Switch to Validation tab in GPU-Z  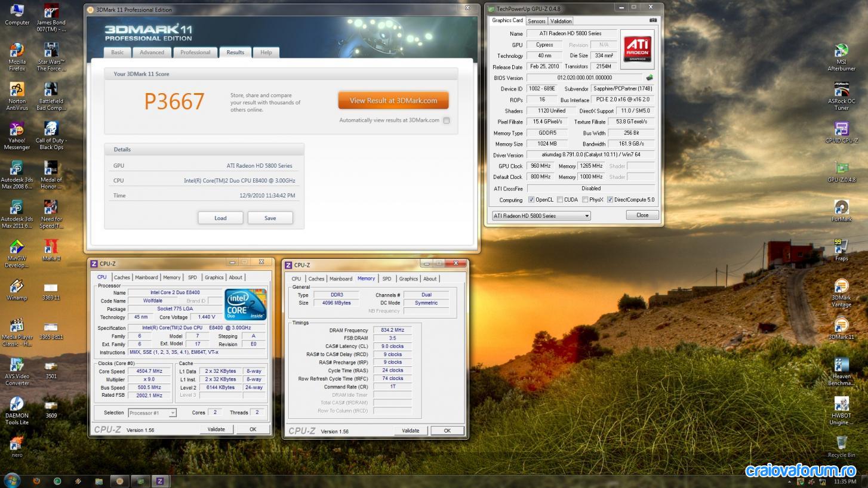(x=561, y=21)
